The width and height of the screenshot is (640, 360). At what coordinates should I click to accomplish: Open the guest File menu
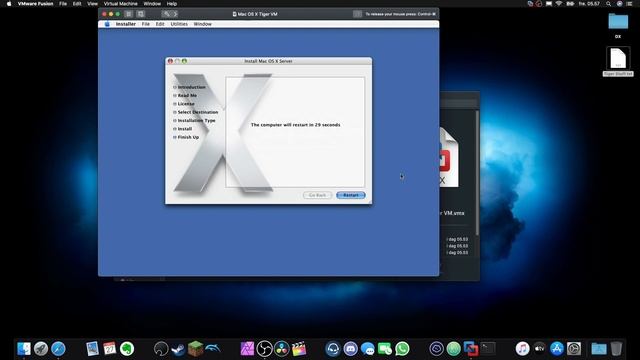(146, 24)
